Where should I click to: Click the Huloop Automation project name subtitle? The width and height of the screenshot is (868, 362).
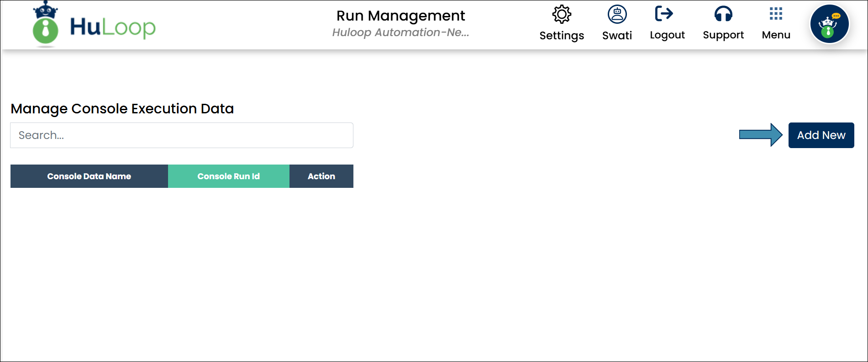400,32
